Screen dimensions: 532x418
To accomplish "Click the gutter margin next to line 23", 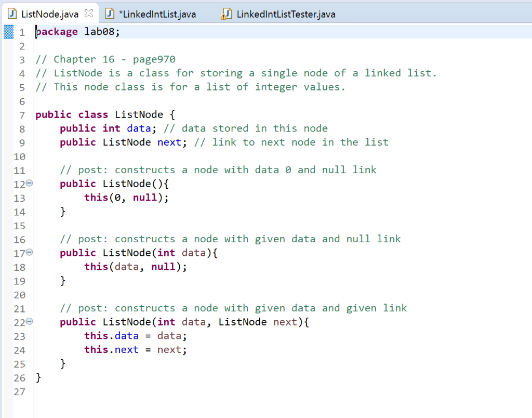I will [x=7, y=336].
